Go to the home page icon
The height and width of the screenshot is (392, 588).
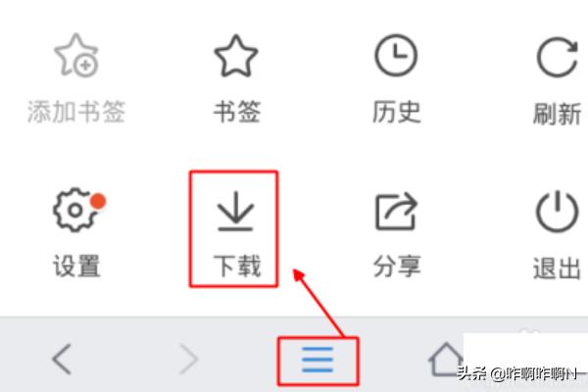(x=446, y=359)
